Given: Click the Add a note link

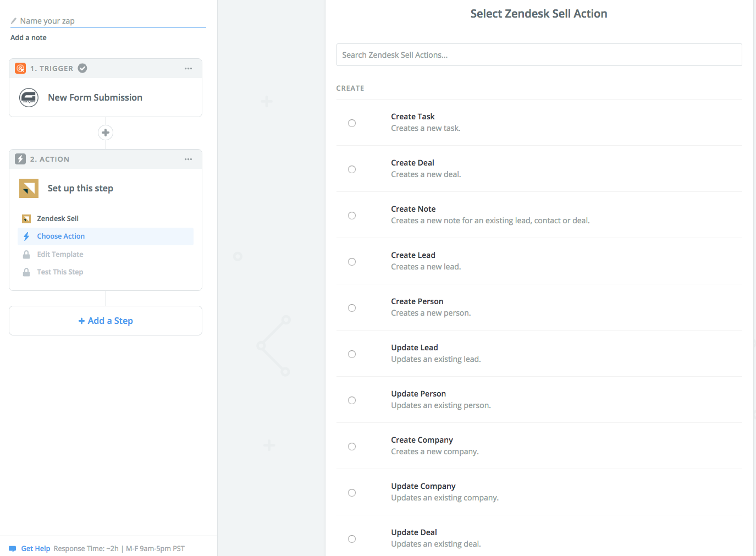Looking at the screenshot, I should tap(29, 38).
